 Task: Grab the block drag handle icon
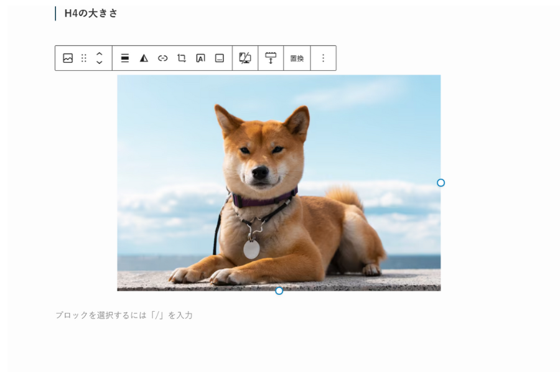[x=85, y=58]
